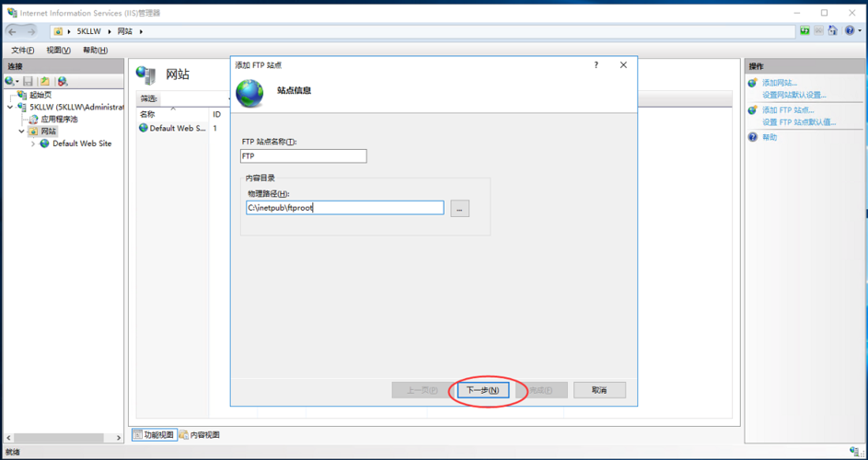
Task: Click the status bar network icon
Action: click(853, 452)
